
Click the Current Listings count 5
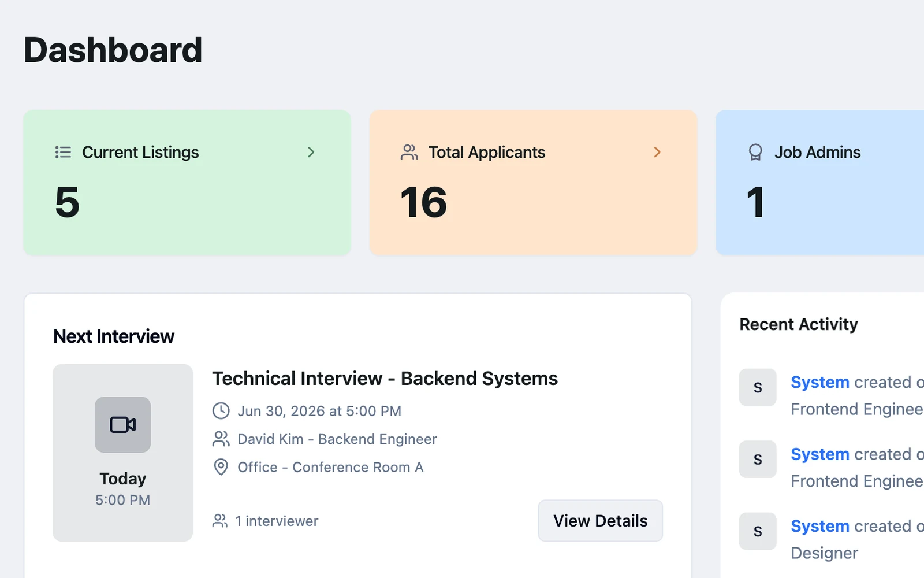68,203
